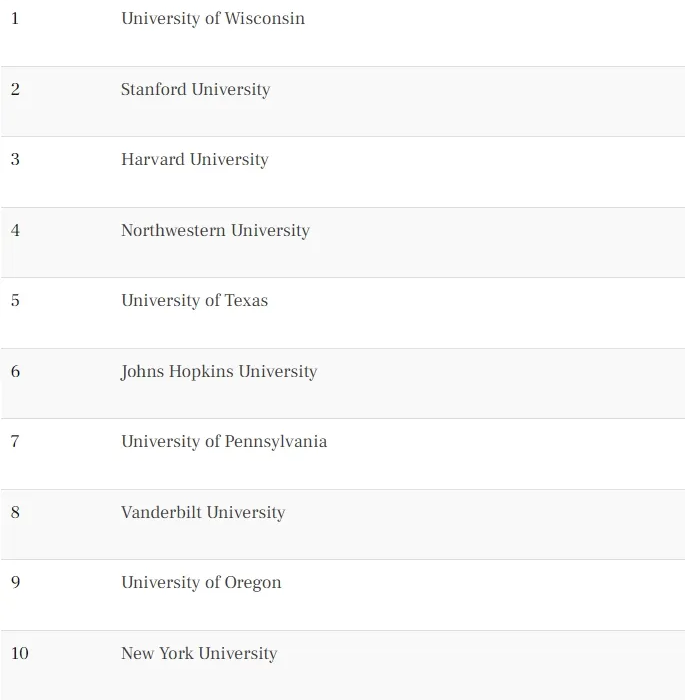The width and height of the screenshot is (685, 700).
Task: Select Stanford University in the list
Action: click(x=195, y=90)
